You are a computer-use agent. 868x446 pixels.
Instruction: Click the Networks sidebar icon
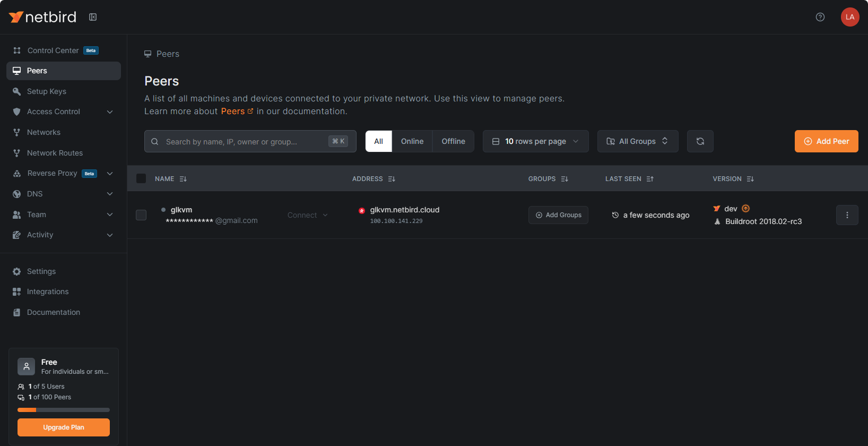click(17, 132)
